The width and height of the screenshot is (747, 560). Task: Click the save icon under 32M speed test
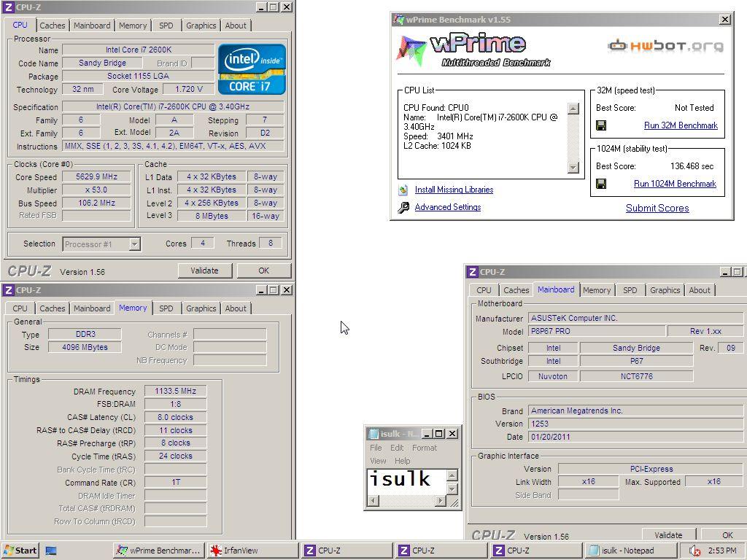(601, 125)
